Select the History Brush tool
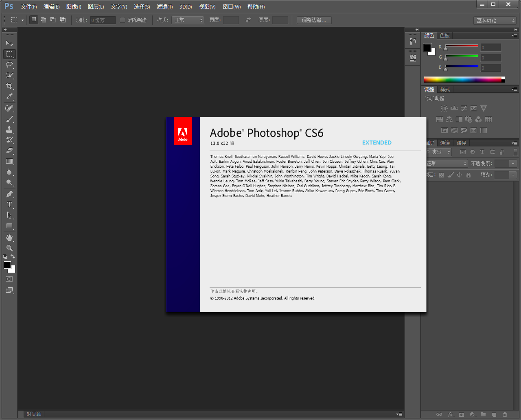The image size is (521, 420). 9,140
